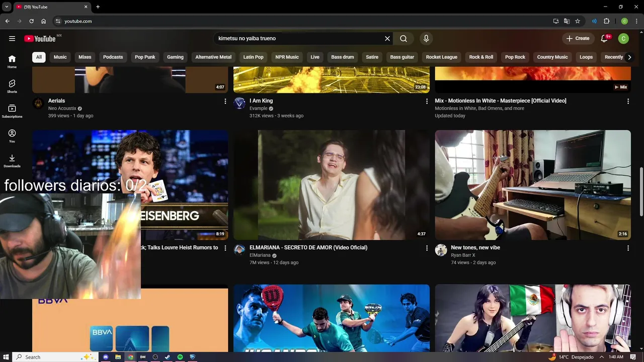Open the Evample channel link
The image size is (644, 362).
click(x=258, y=108)
